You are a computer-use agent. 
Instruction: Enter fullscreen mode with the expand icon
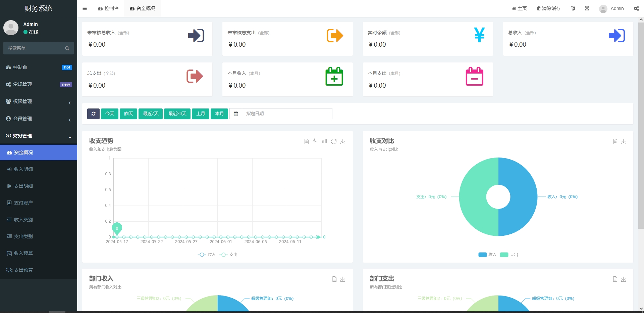(587, 8)
